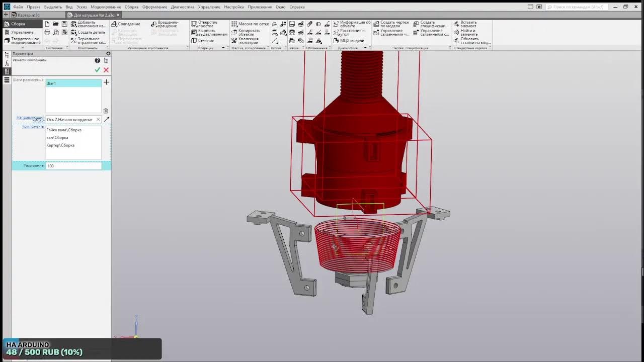Select Simple hole operation
The width and height of the screenshot is (644, 362).
204,24
